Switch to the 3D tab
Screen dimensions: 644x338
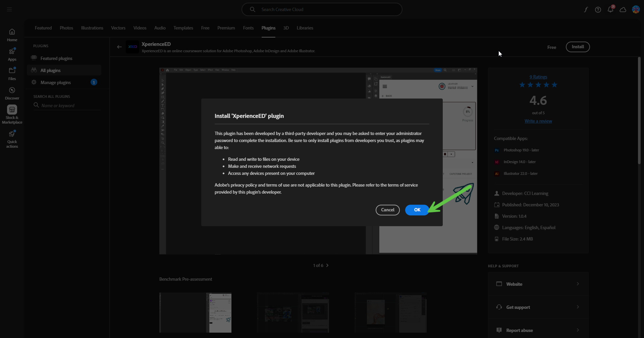point(286,28)
